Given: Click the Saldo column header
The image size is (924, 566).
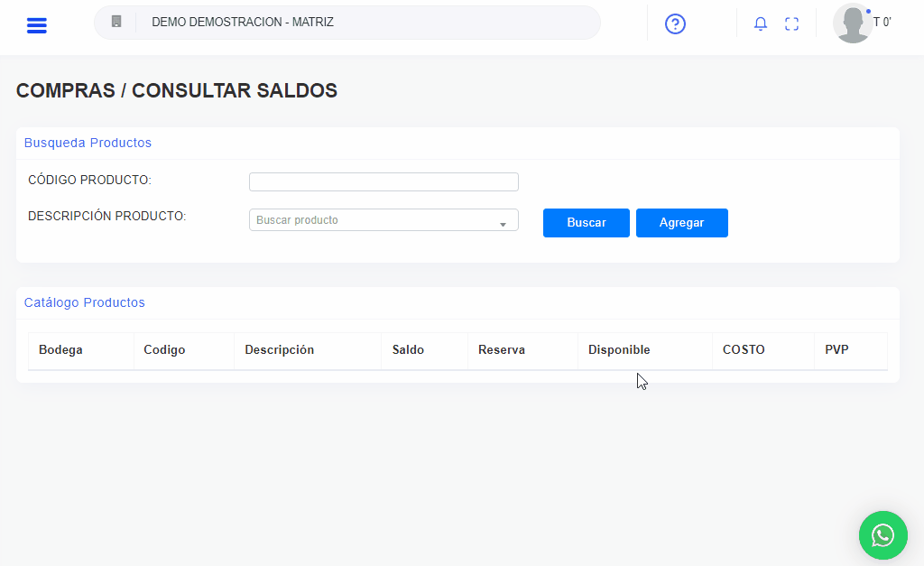Looking at the screenshot, I should [408, 350].
